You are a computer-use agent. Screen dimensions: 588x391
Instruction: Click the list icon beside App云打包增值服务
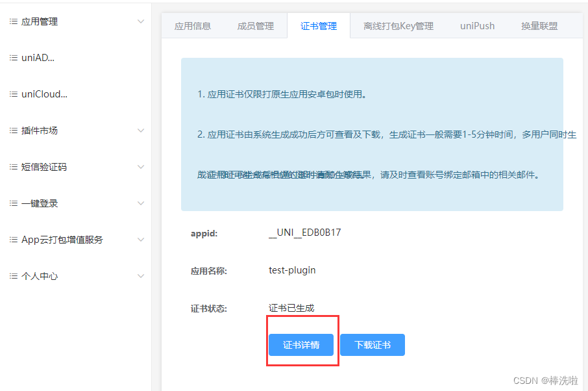pos(13,240)
